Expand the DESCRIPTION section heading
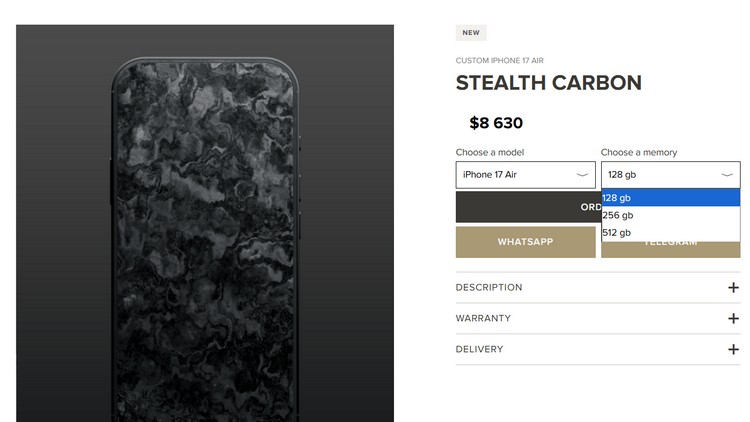This screenshot has width=750, height=422. pyautogui.click(x=489, y=288)
